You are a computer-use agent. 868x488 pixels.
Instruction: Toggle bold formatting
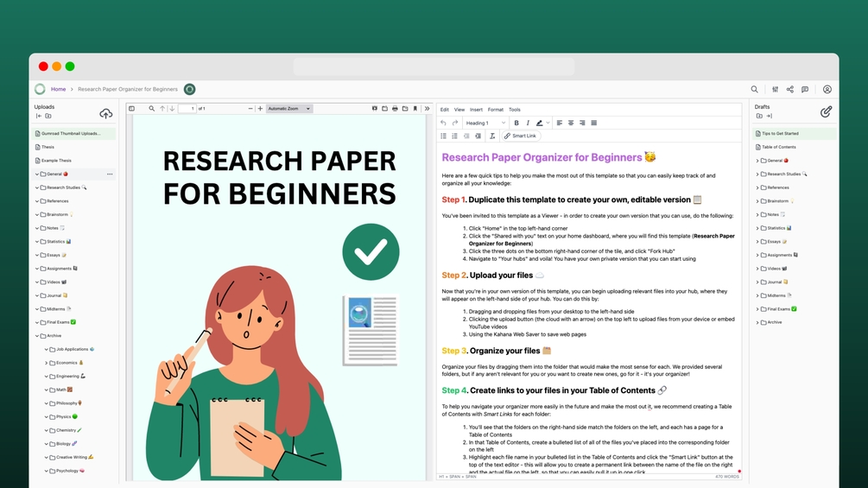pyautogui.click(x=516, y=123)
